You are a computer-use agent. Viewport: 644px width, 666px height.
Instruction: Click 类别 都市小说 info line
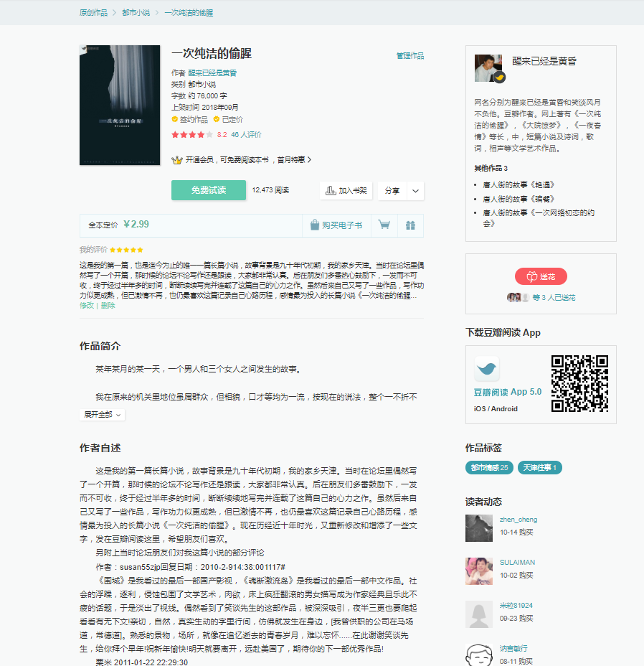click(194, 85)
